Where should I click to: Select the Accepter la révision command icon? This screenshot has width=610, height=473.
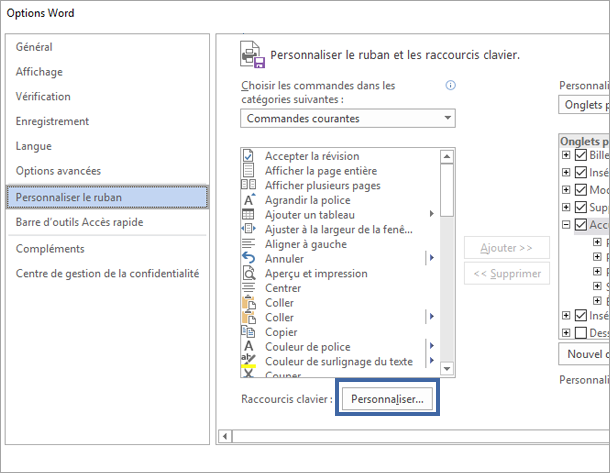[248, 156]
